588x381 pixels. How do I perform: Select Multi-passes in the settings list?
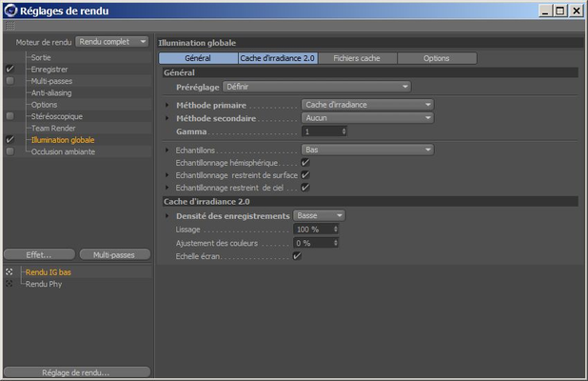tap(51, 81)
